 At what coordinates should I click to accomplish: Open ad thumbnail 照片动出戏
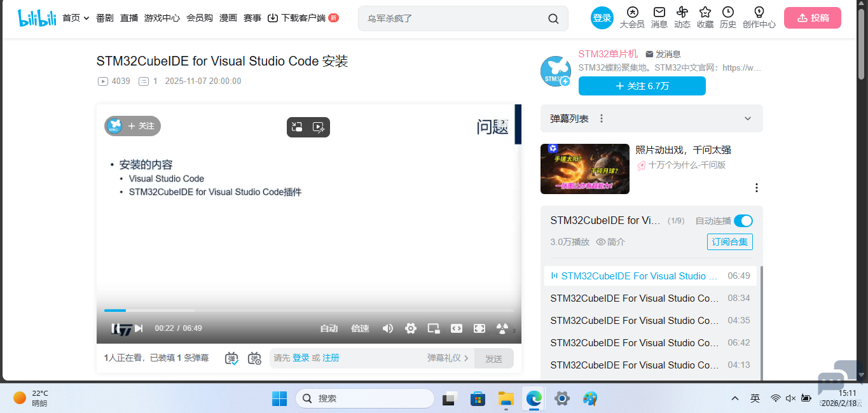click(x=585, y=169)
